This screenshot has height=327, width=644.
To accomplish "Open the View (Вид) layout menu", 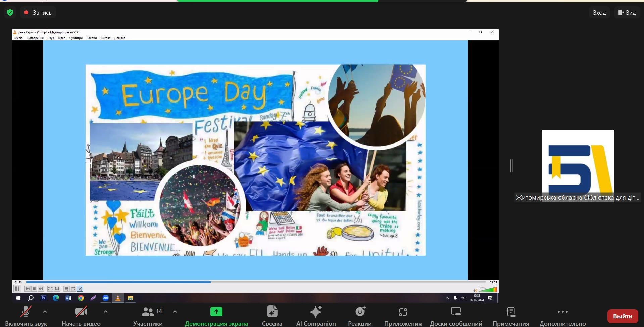I will tap(627, 13).
